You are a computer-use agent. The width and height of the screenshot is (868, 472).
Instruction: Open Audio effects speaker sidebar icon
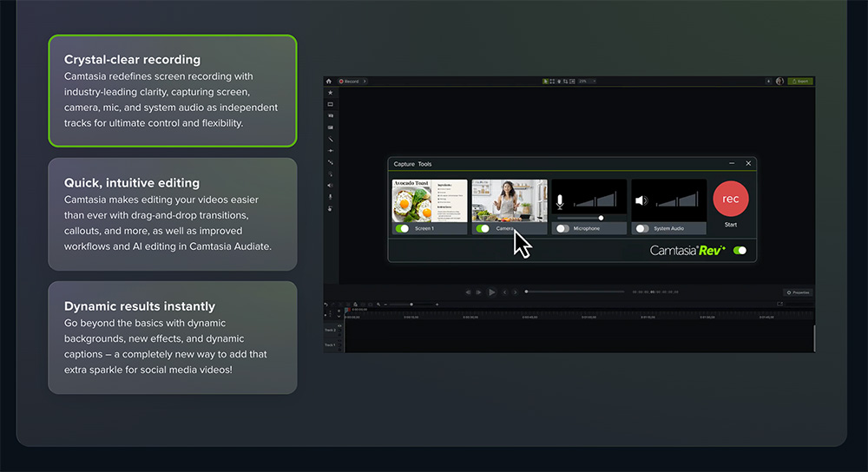pos(331,186)
